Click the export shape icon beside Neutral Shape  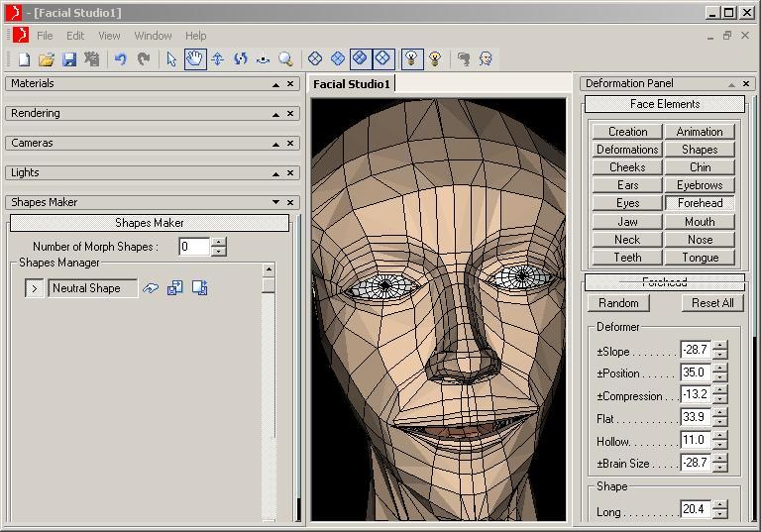[199, 288]
